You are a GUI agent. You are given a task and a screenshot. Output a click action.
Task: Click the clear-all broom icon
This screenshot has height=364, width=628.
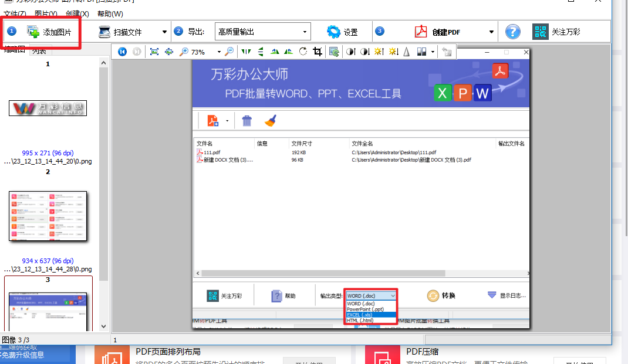[x=269, y=120]
